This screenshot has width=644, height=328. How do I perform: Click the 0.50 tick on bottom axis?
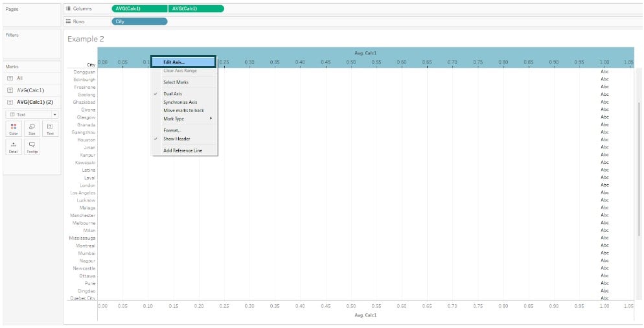pos(351,306)
